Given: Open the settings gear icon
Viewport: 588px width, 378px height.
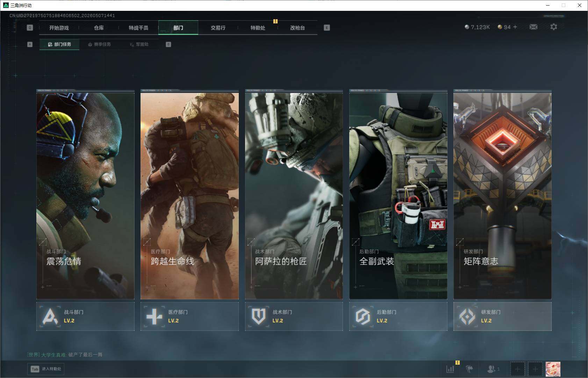Looking at the screenshot, I should click(x=553, y=27).
